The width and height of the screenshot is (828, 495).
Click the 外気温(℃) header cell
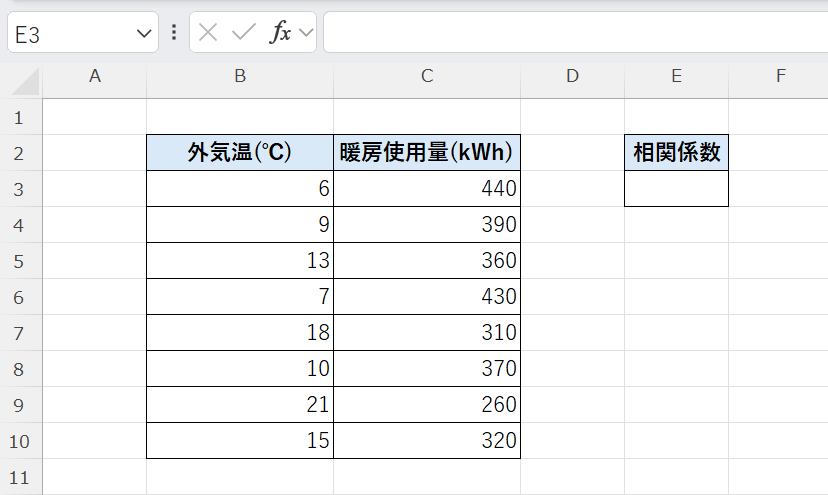pos(240,153)
